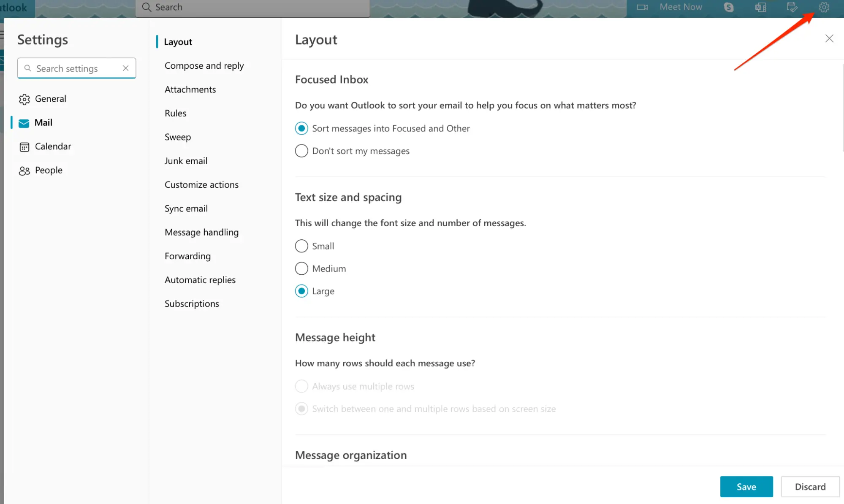Switch to the Junk email settings
The height and width of the screenshot is (504, 844).
[186, 160]
